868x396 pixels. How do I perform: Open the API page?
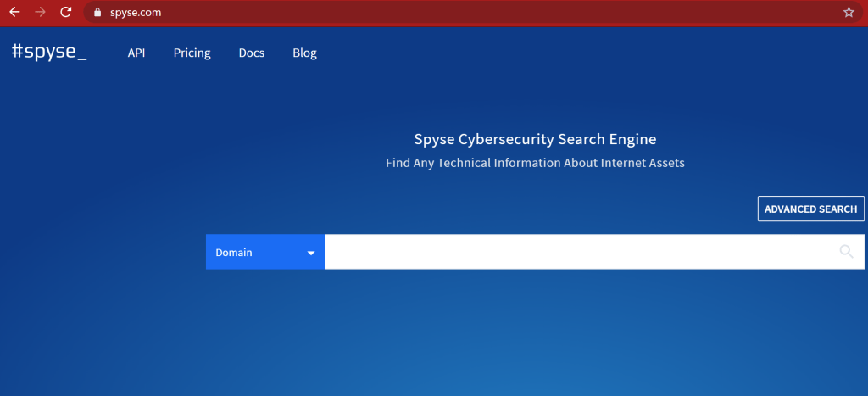136,53
